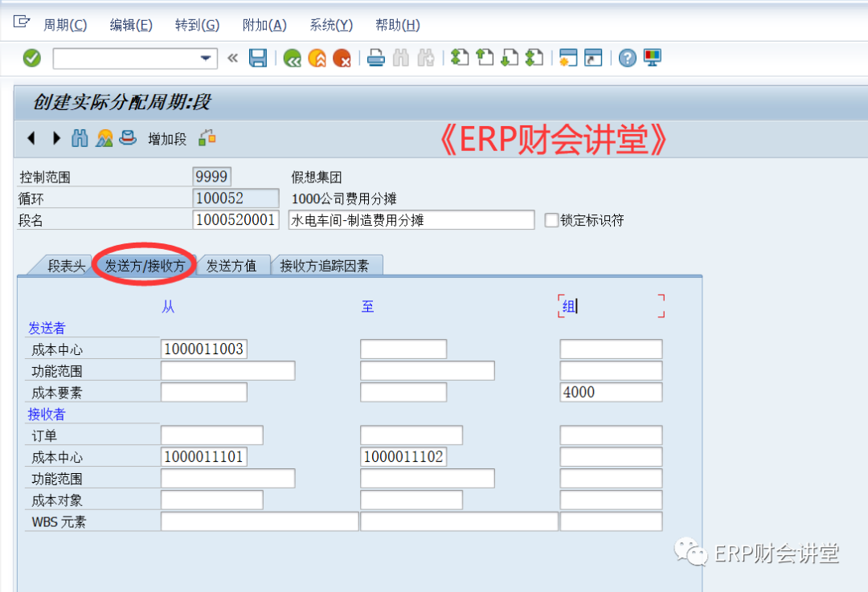The height and width of the screenshot is (592, 868).
Task: Click the red Cancel icon
Action: click(x=342, y=58)
